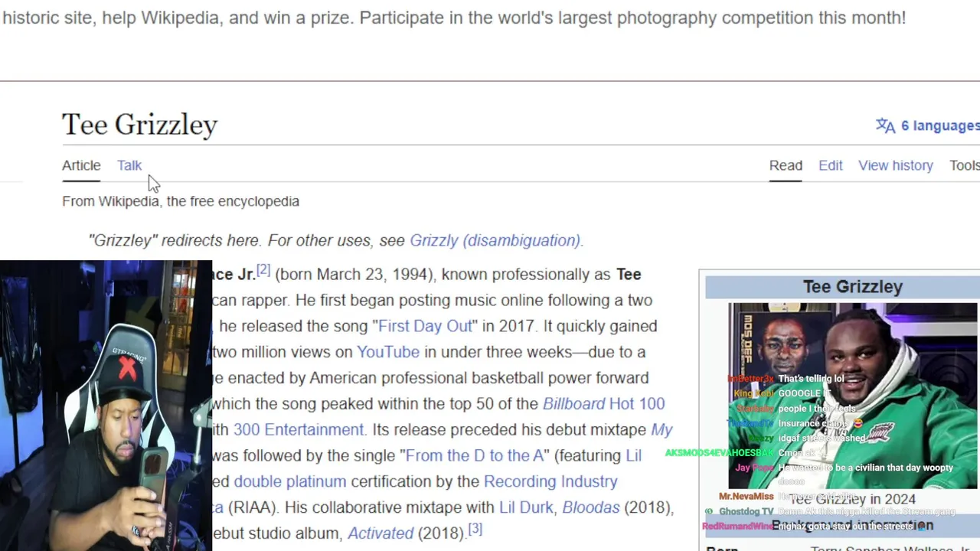Open the 'Lil' featured artist link
Image resolution: width=980 pixels, height=551 pixels.
point(633,455)
